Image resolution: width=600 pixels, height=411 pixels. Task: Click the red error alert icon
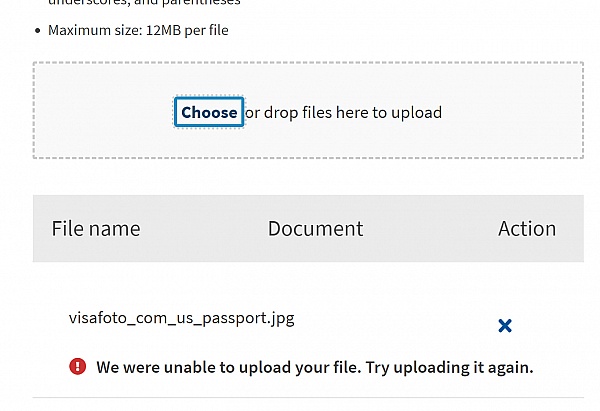tap(78, 367)
